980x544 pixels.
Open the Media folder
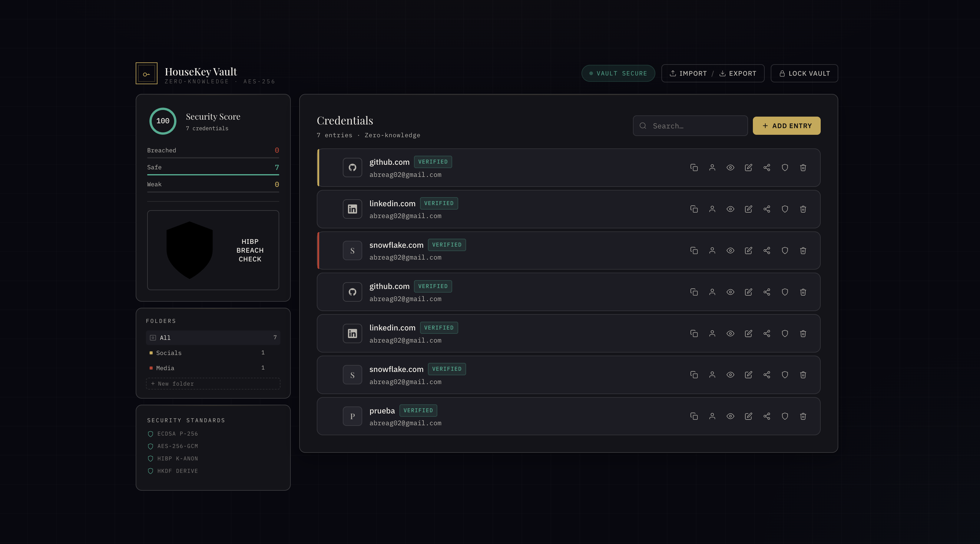point(165,368)
